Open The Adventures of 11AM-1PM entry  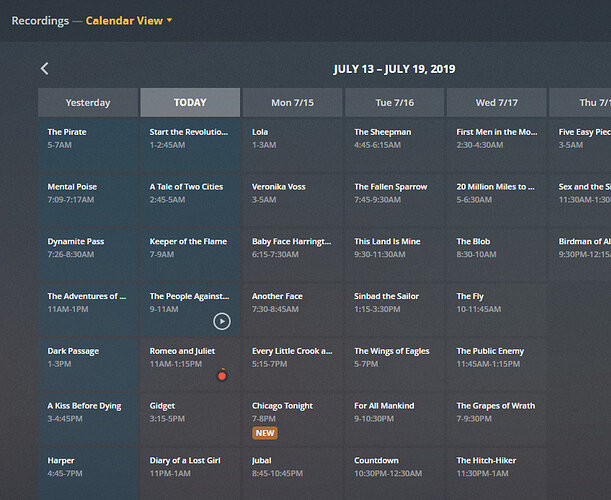(88, 309)
